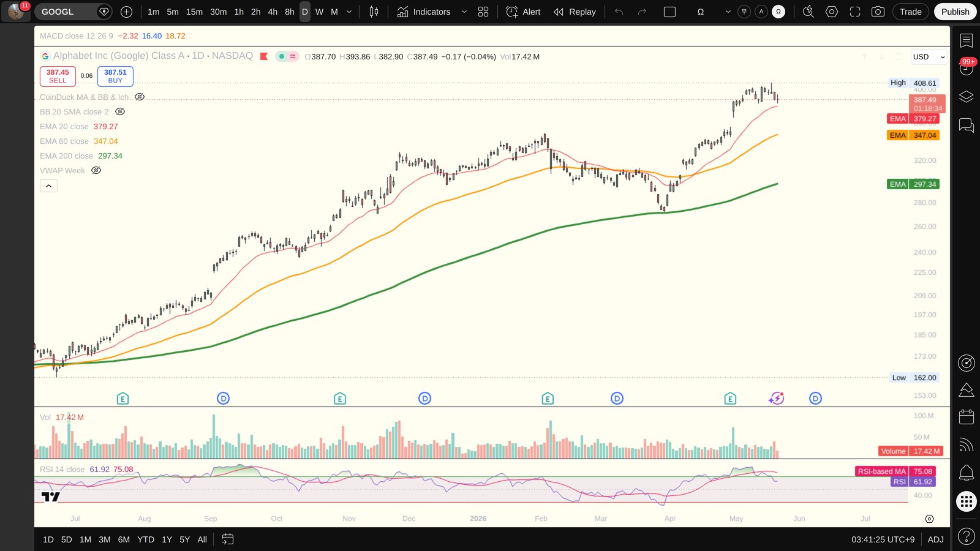The height and width of the screenshot is (551, 980).
Task: Open the watchlist panel in right sidebar
Action: pos(966,40)
